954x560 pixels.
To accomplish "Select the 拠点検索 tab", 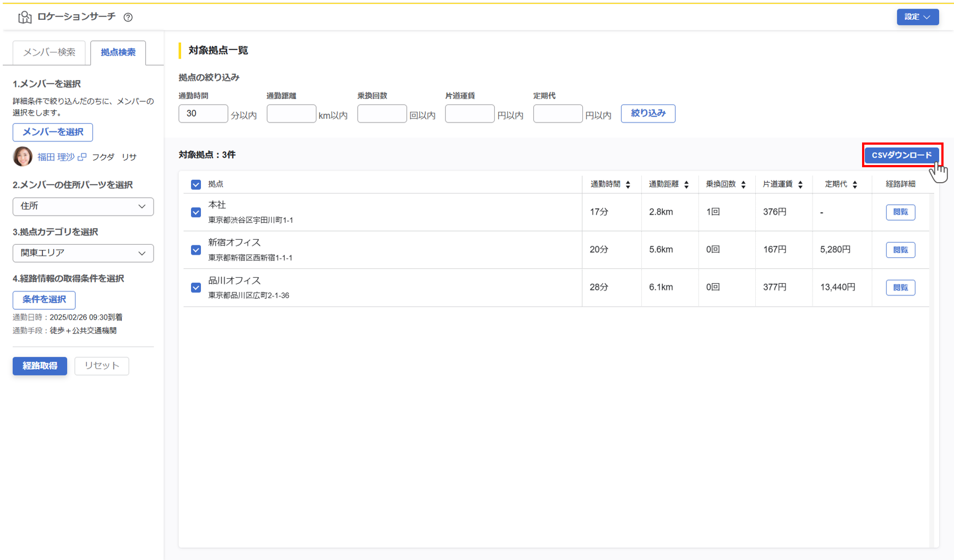I will tap(118, 52).
